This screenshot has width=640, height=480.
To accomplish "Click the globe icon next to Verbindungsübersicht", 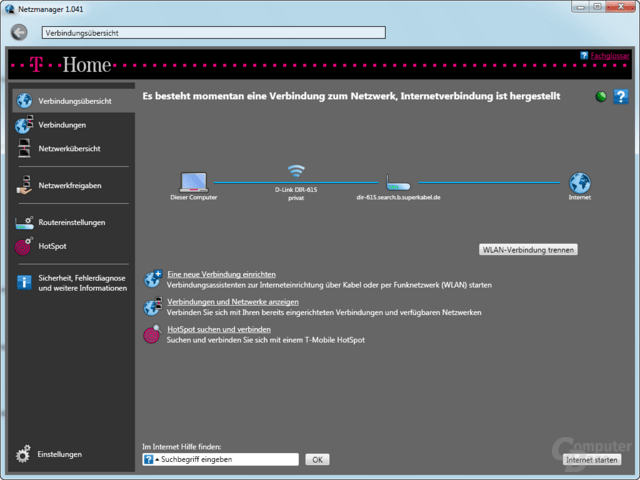I will click(24, 101).
